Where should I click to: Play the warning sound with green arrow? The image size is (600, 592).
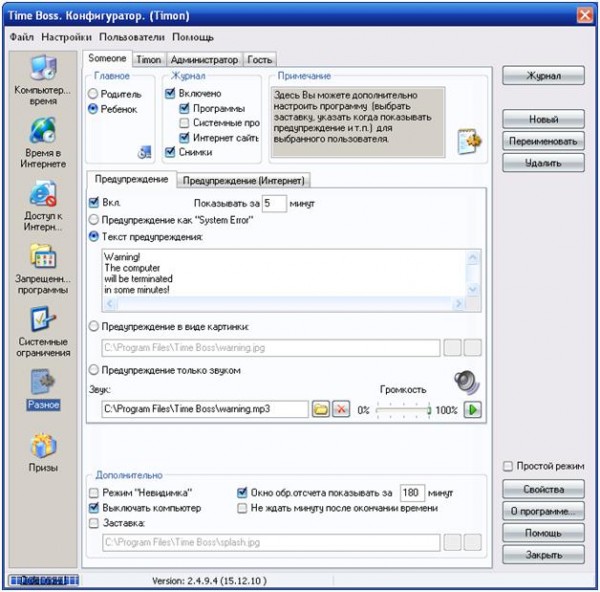(473, 410)
